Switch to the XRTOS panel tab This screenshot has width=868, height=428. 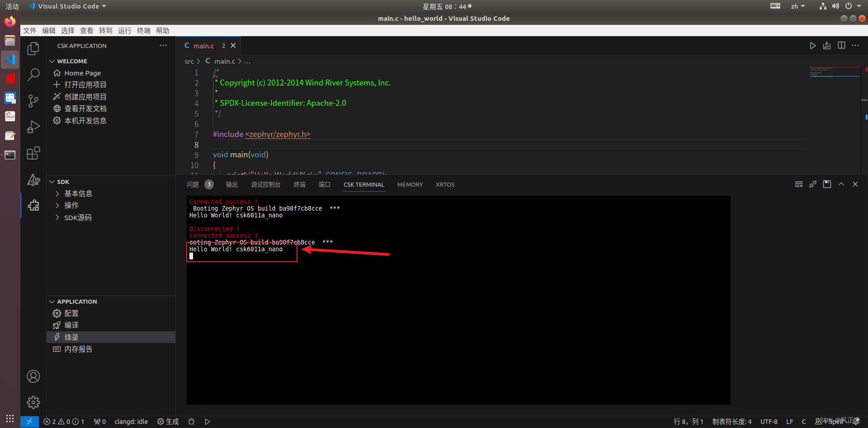[445, 184]
